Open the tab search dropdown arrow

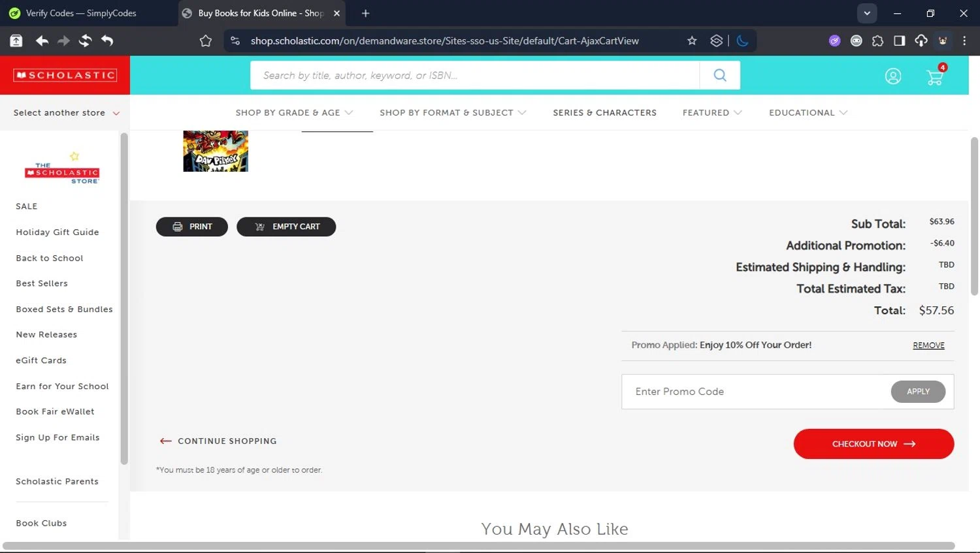tap(867, 13)
